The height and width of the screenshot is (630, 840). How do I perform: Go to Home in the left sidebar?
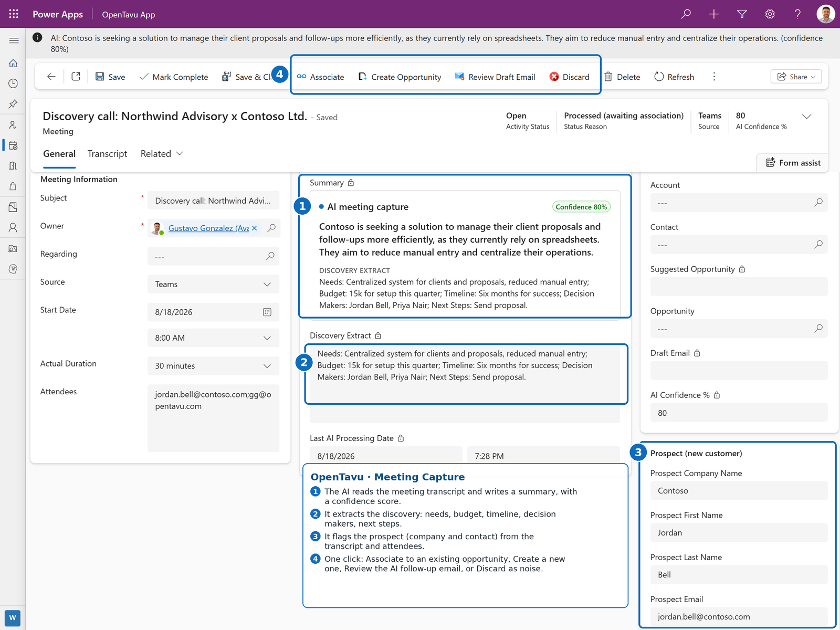click(x=13, y=63)
